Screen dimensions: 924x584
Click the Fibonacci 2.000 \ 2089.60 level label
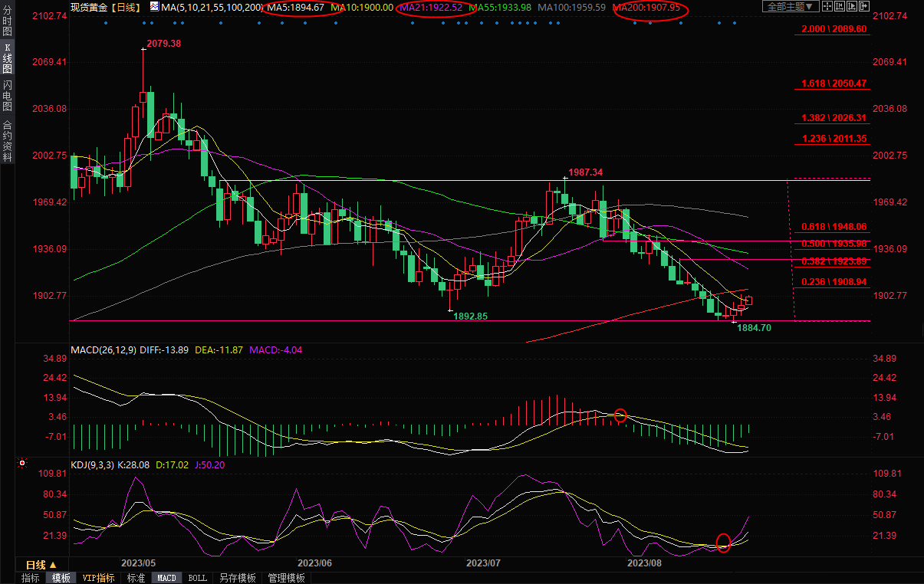833,29
